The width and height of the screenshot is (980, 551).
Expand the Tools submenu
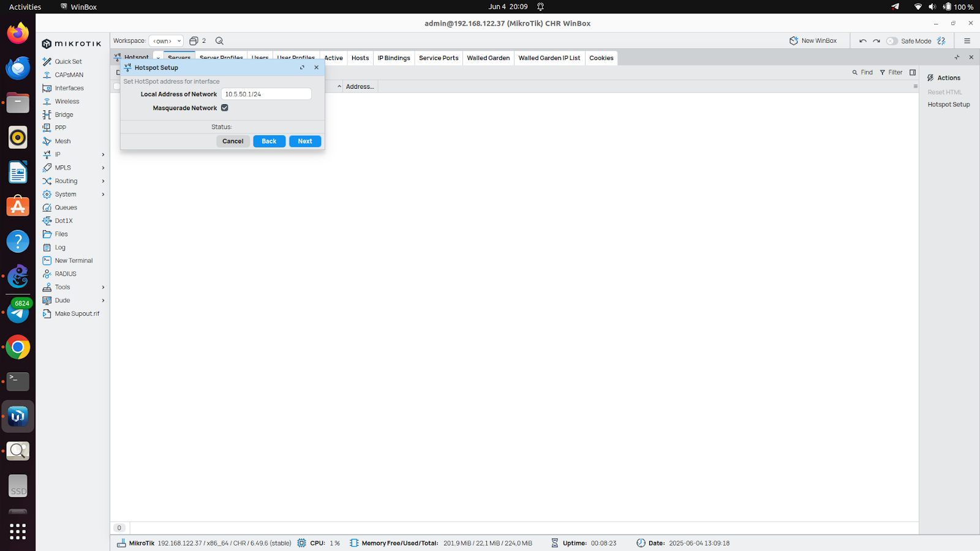(x=103, y=287)
